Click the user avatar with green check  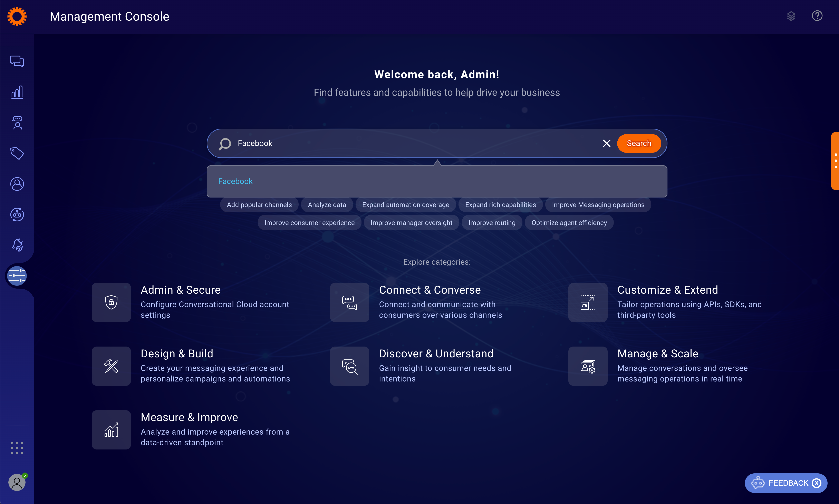coord(17,482)
